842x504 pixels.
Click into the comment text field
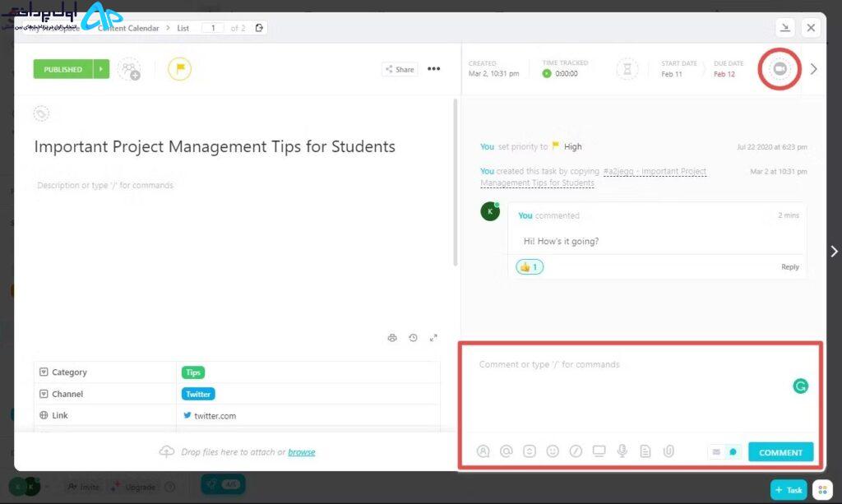coord(625,386)
